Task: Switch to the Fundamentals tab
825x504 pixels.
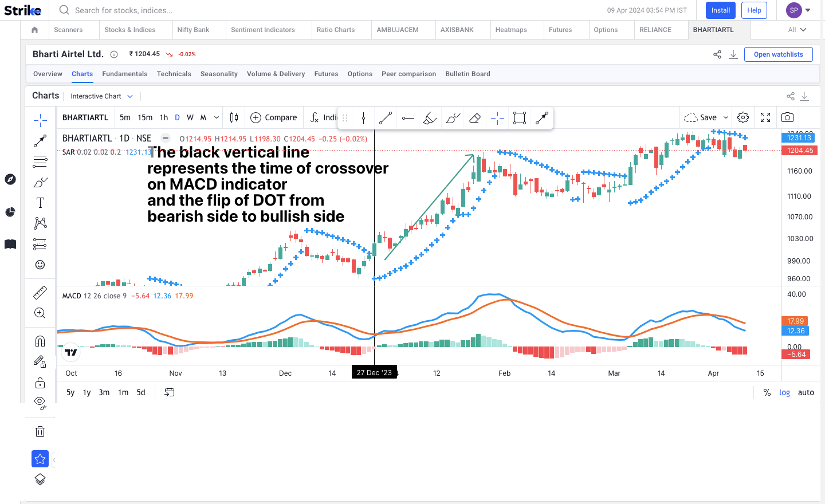Action: [125, 74]
